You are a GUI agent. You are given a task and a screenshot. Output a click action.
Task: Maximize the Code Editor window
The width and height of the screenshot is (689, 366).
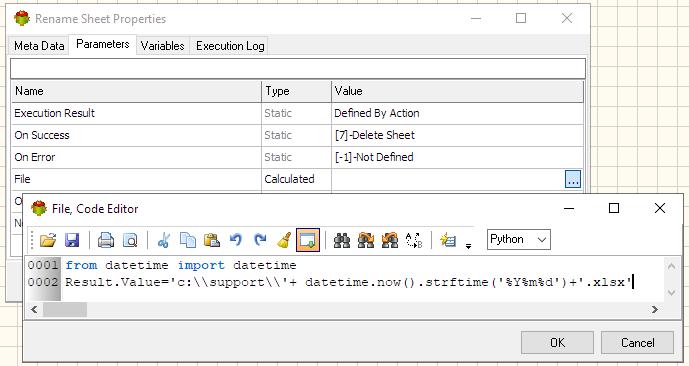(x=614, y=208)
